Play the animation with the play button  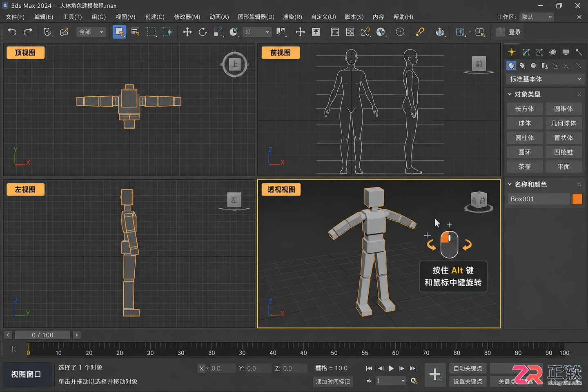click(x=391, y=368)
